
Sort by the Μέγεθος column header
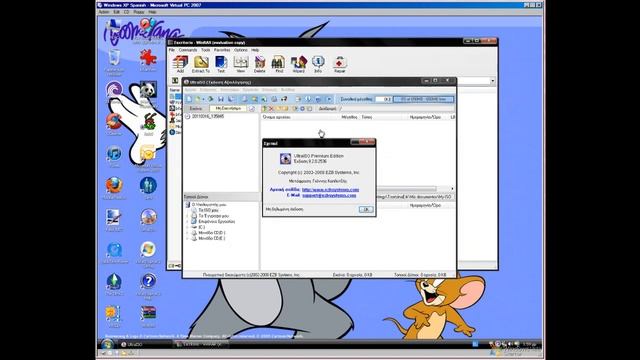pos(350,117)
